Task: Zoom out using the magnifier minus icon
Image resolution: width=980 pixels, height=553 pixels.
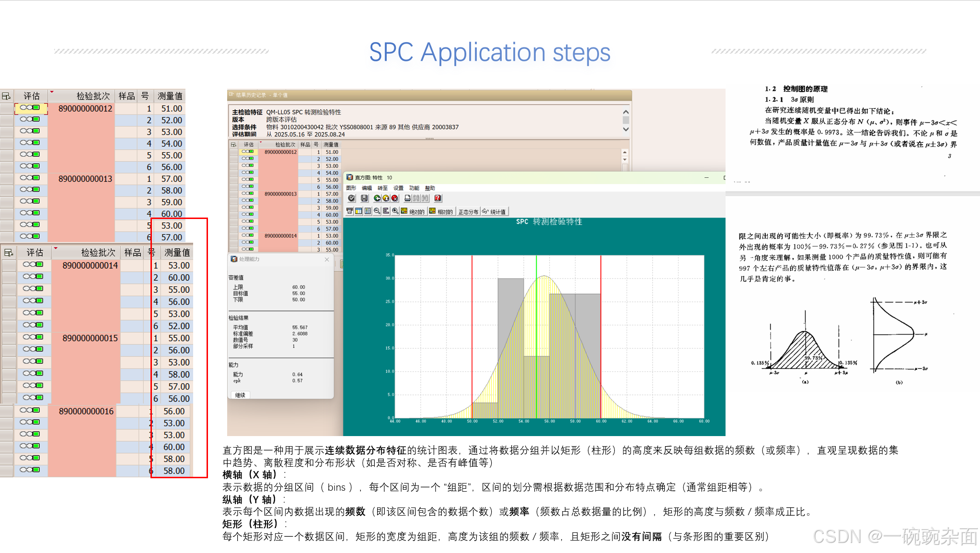Action: [x=377, y=211]
